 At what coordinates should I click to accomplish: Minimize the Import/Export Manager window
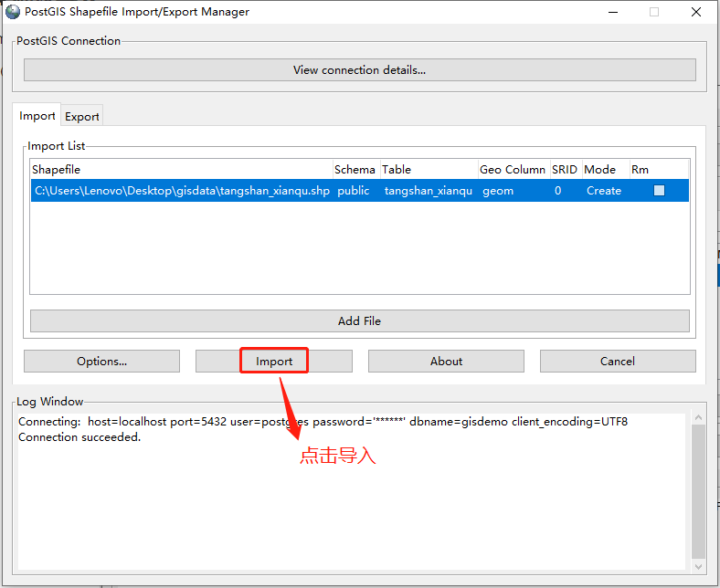(x=612, y=12)
